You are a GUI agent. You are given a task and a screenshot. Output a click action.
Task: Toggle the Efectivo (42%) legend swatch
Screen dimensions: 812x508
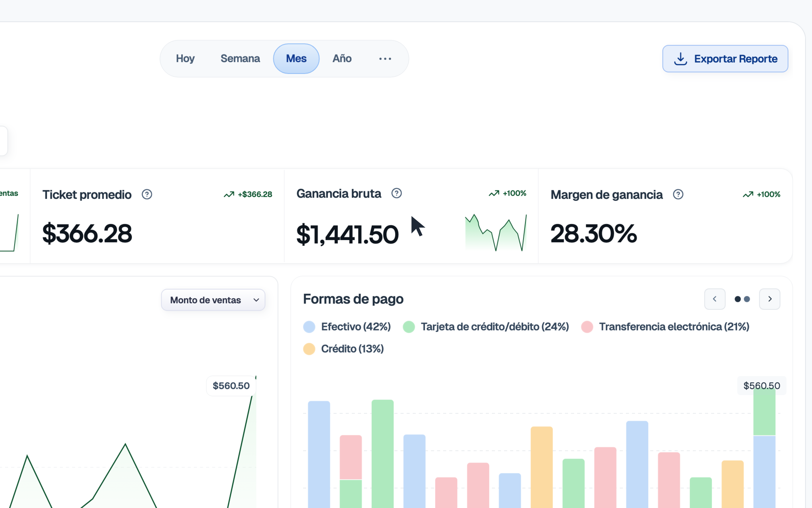pyautogui.click(x=309, y=327)
